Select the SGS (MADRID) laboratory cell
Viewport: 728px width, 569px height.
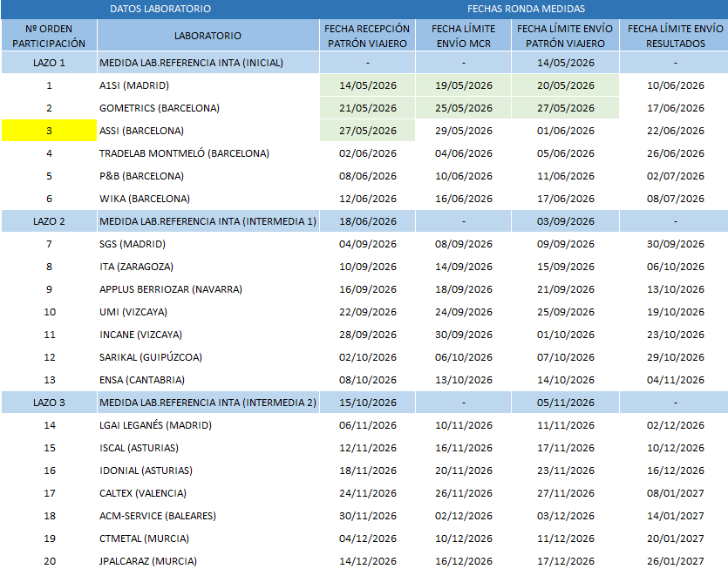click(x=208, y=244)
